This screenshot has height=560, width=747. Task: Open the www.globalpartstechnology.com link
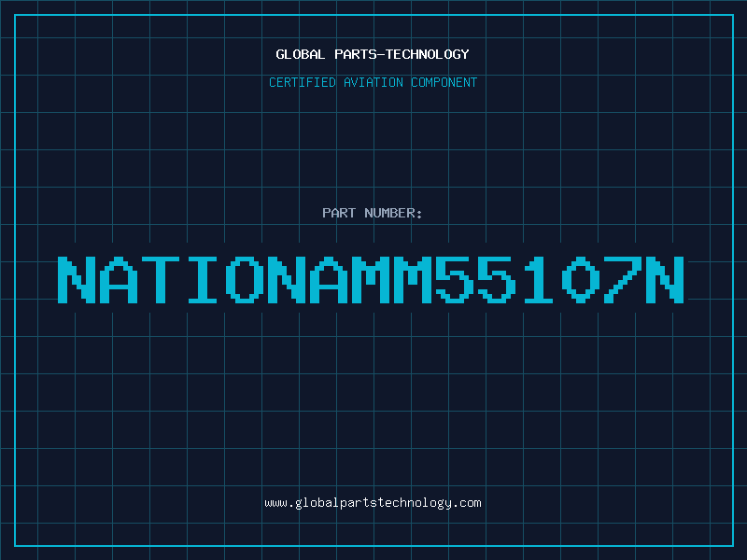pos(373,503)
